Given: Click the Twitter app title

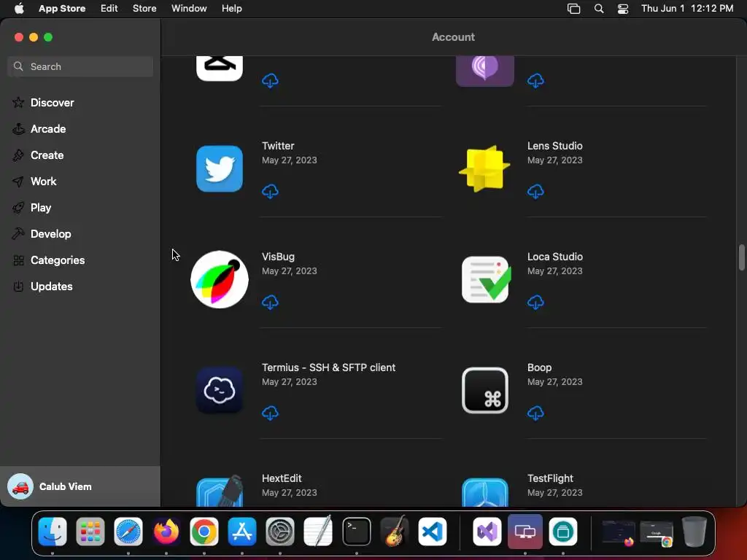Looking at the screenshot, I should pos(278,146).
